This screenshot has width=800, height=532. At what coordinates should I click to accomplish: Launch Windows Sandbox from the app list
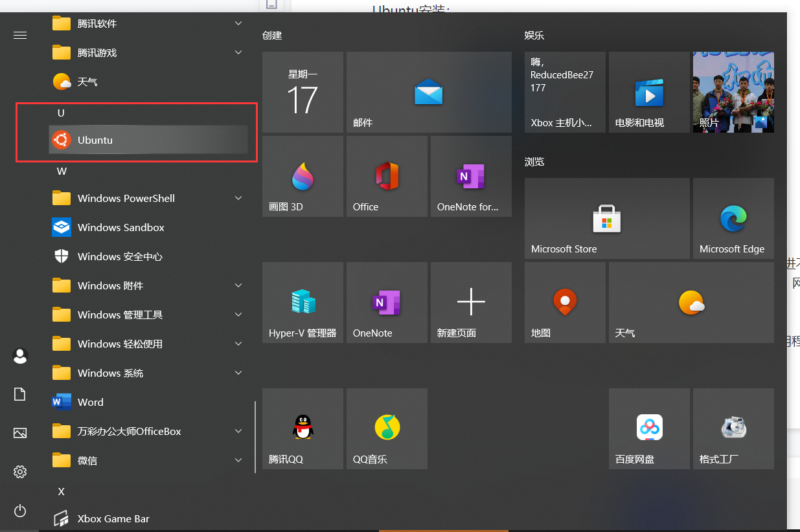148,227
